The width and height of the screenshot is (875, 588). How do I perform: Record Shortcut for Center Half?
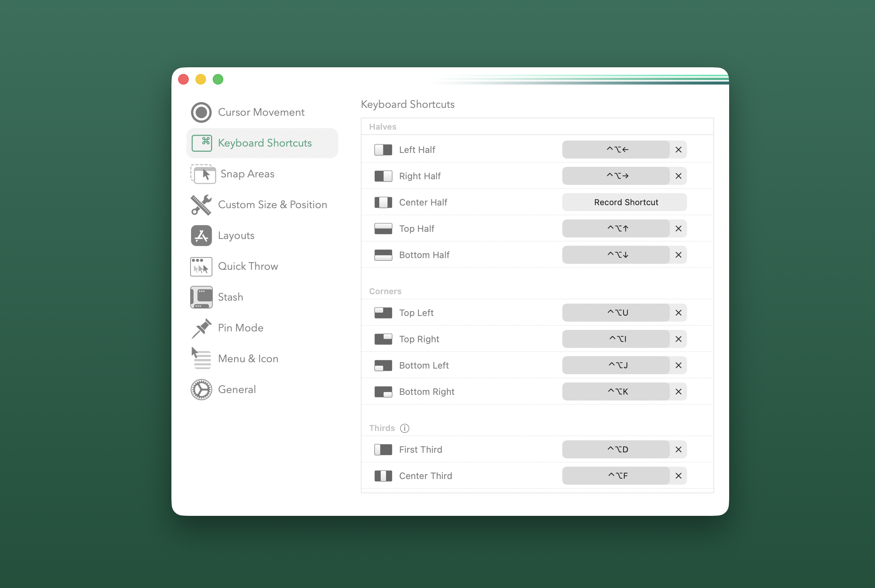[x=624, y=202]
